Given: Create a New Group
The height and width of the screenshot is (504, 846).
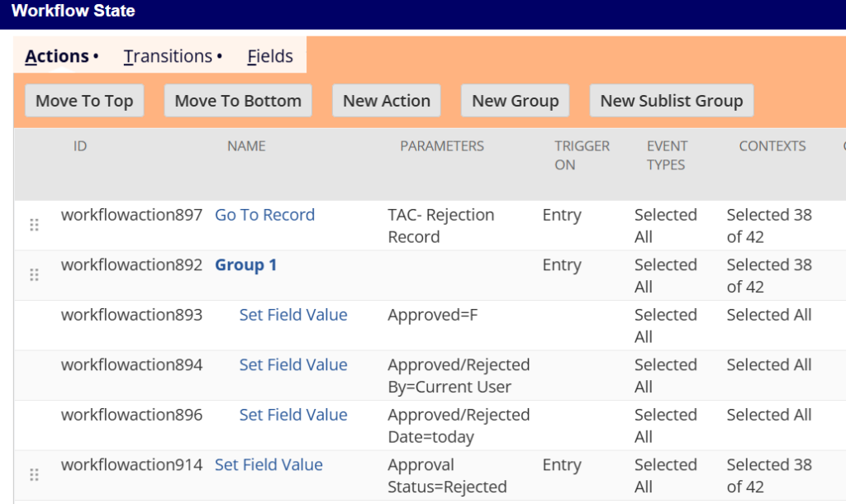Looking at the screenshot, I should pos(516,101).
